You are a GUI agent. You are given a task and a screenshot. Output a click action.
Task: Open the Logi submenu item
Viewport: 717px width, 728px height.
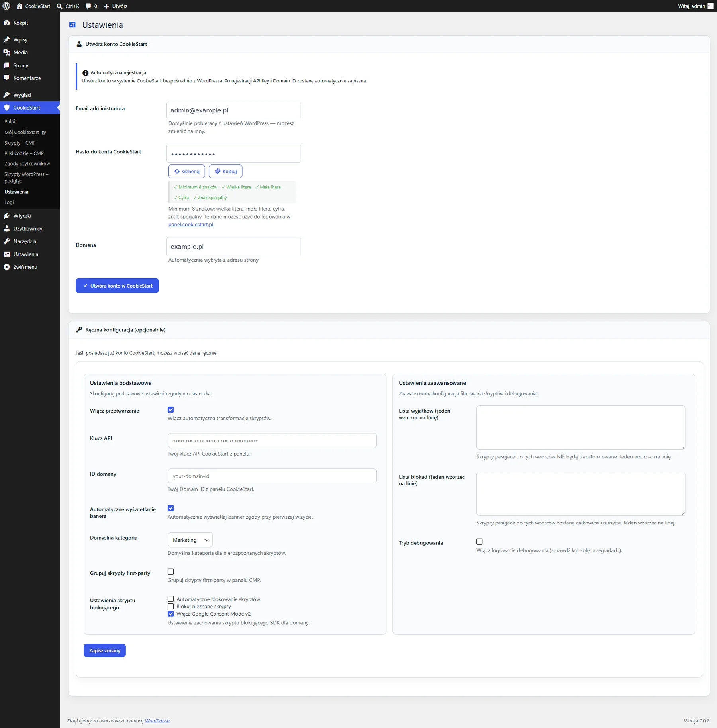(9, 202)
